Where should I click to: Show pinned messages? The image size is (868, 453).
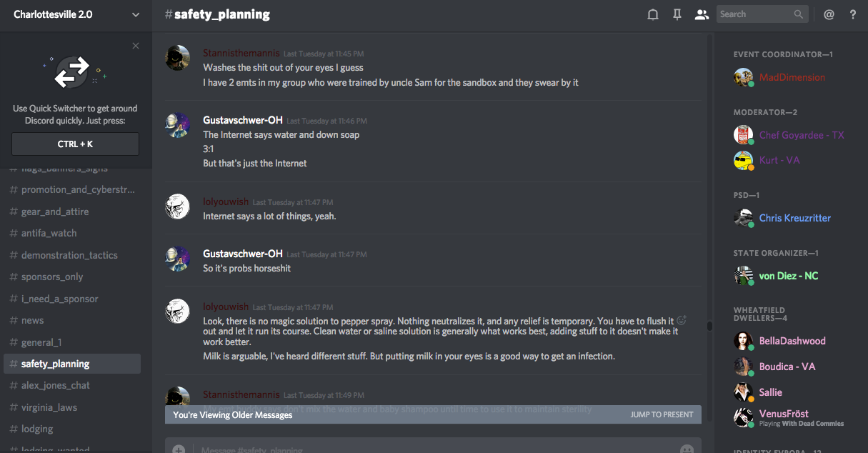[x=677, y=14]
